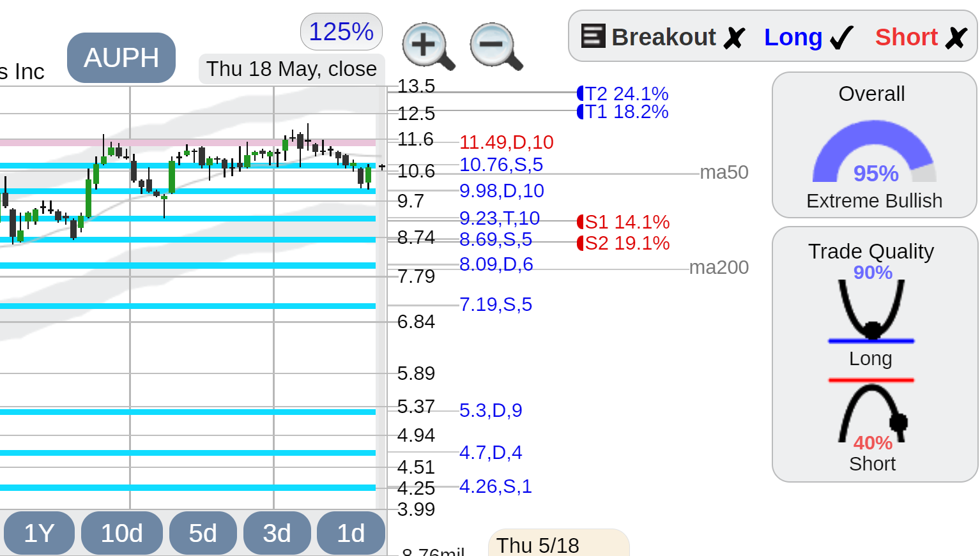Click the zoom out magnifier icon
Viewport: 980px width, 556px height.
[x=496, y=46]
